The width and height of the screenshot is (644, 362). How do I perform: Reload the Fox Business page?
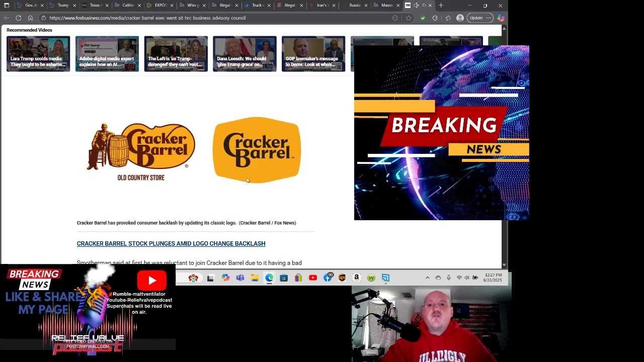pyautogui.click(x=19, y=18)
